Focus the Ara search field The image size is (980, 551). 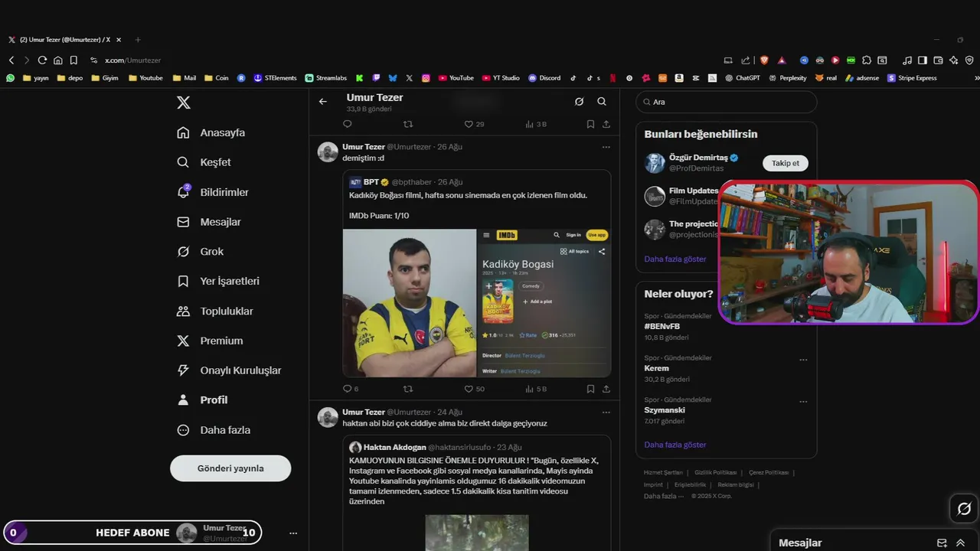(726, 102)
